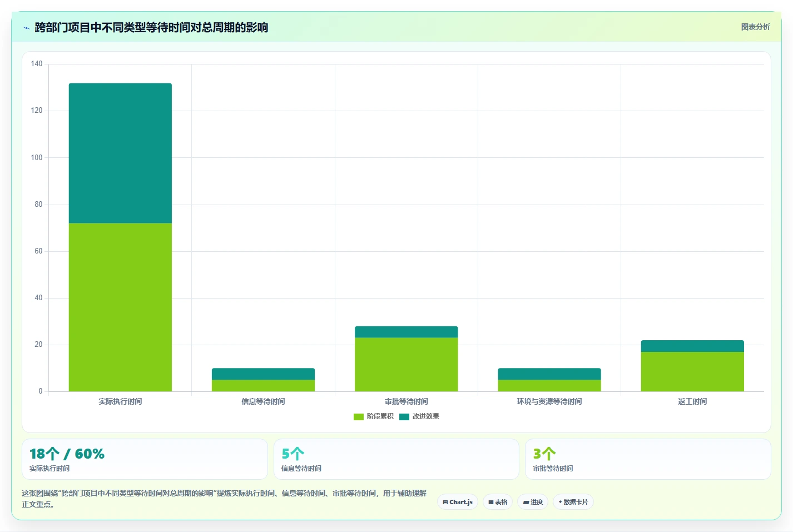The width and height of the screenshot is (793, 532).
Task: Click the 140 y-axis tick label
Action: [37, 64]
